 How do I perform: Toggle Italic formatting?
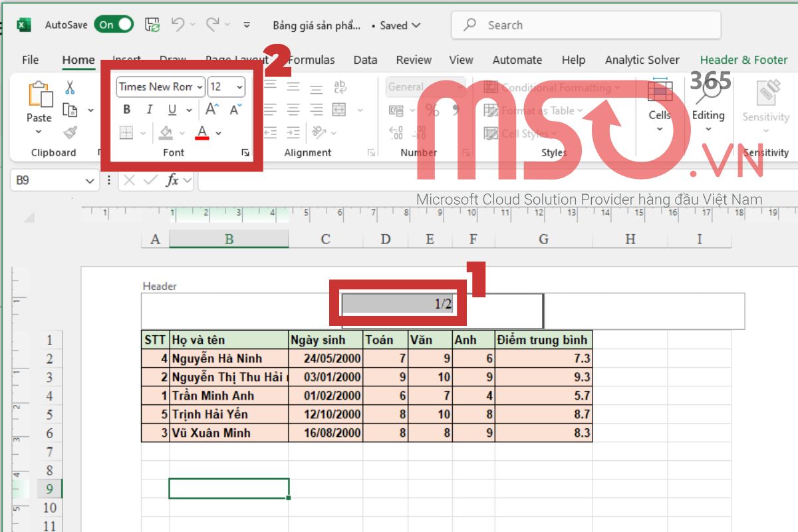point(150,110)
